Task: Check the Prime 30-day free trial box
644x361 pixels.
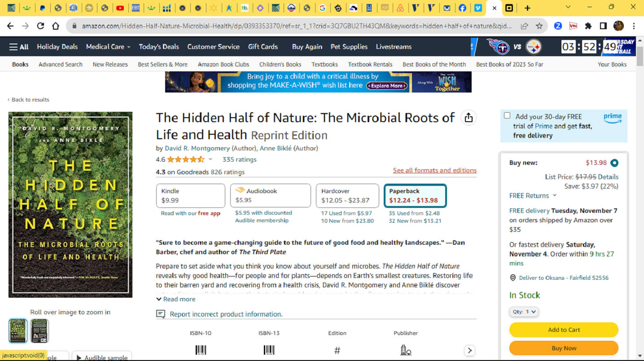Action: (x=507, y=116)
